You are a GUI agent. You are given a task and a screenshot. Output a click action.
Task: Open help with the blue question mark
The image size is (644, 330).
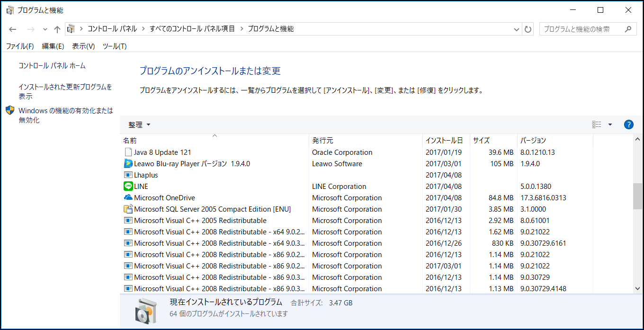[629, 125]
